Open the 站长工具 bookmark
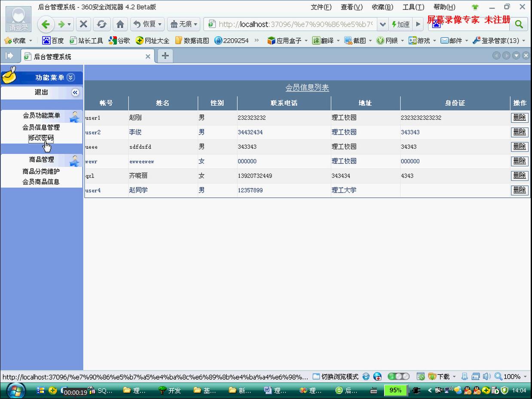532x399 pixels. click(86, 40)
